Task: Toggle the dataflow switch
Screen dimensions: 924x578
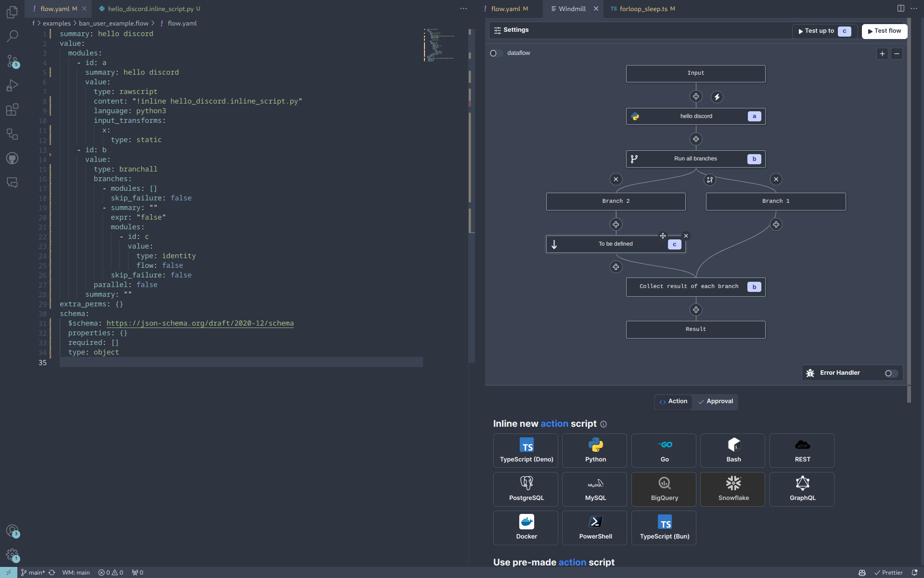Action: click(496, 53)
